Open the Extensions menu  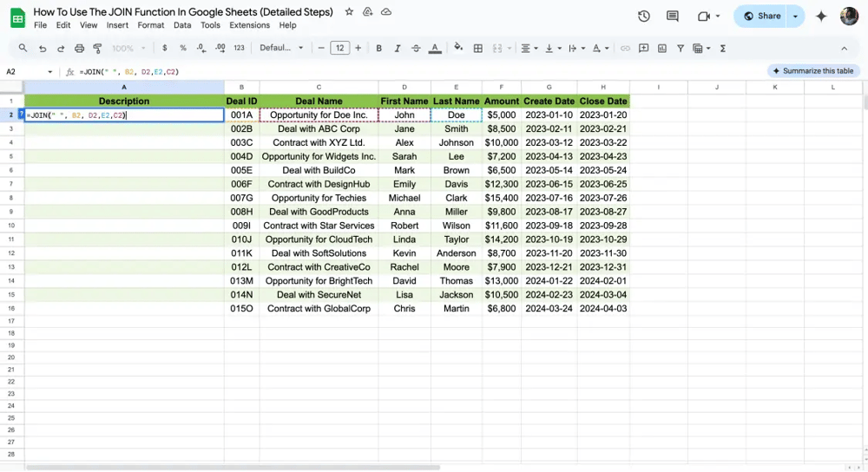tap(249, 25)
